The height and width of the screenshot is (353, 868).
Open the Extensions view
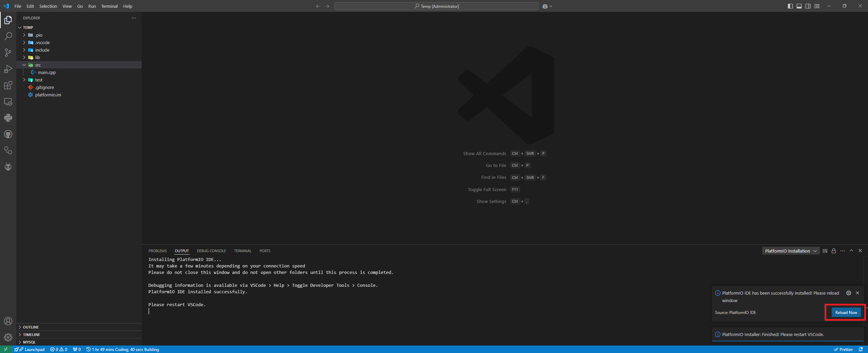point(8,85)
